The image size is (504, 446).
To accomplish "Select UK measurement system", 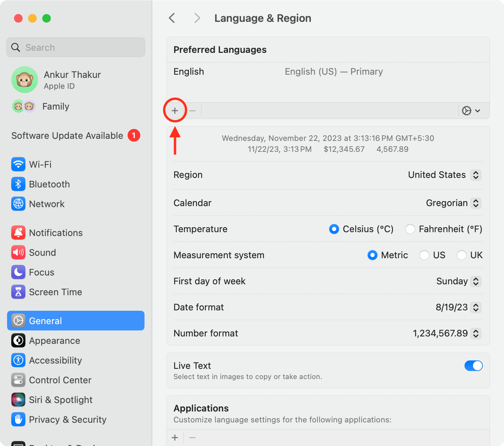I will click(462, 255).
